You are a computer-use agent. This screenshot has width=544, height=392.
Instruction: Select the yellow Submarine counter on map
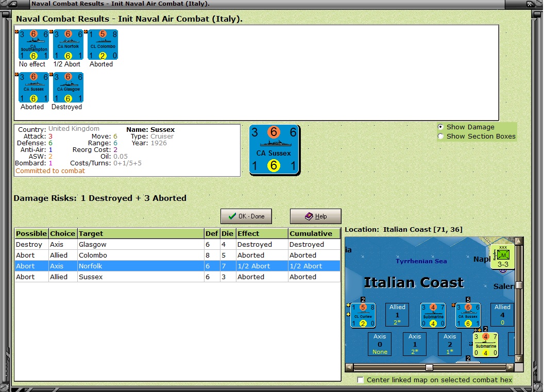(486, 345)
